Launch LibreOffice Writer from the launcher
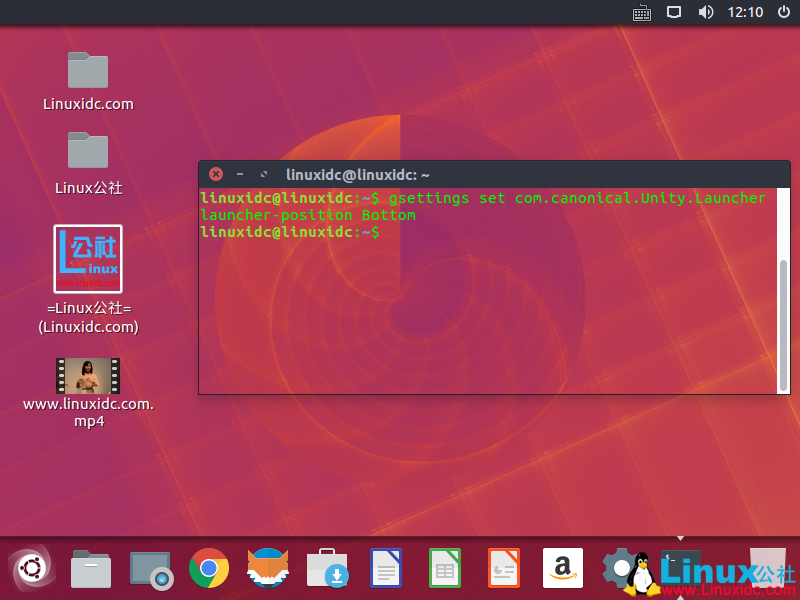 click(x=386, y=568)
